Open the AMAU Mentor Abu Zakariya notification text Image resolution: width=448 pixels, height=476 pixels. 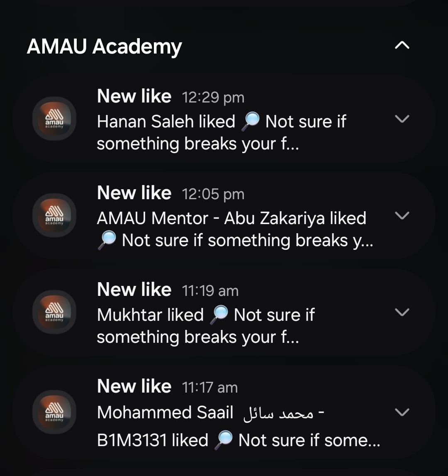tap(234, 229)
